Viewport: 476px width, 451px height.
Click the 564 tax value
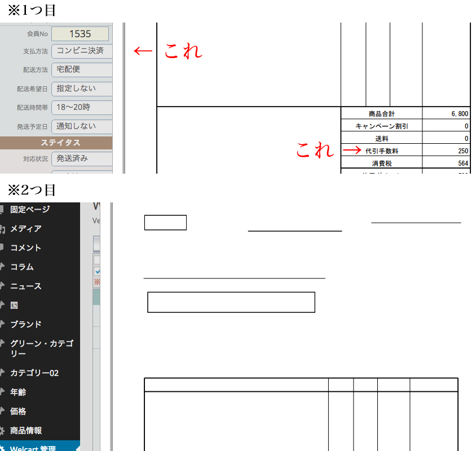(x=463, y=163)
